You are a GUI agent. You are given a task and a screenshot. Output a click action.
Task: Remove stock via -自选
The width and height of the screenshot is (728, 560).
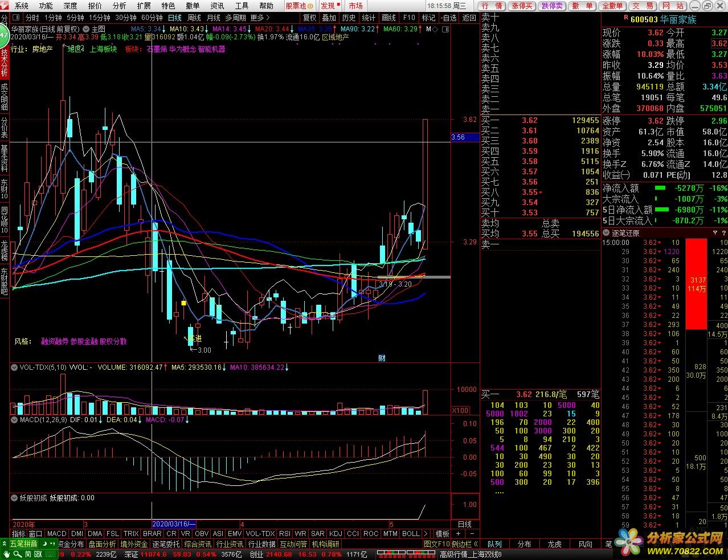[449, 18]
